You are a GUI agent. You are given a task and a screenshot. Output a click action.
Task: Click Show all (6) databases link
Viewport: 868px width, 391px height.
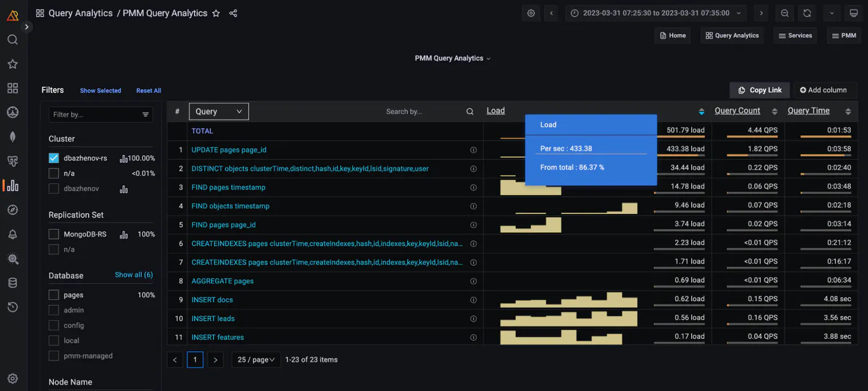click(134, 275)
